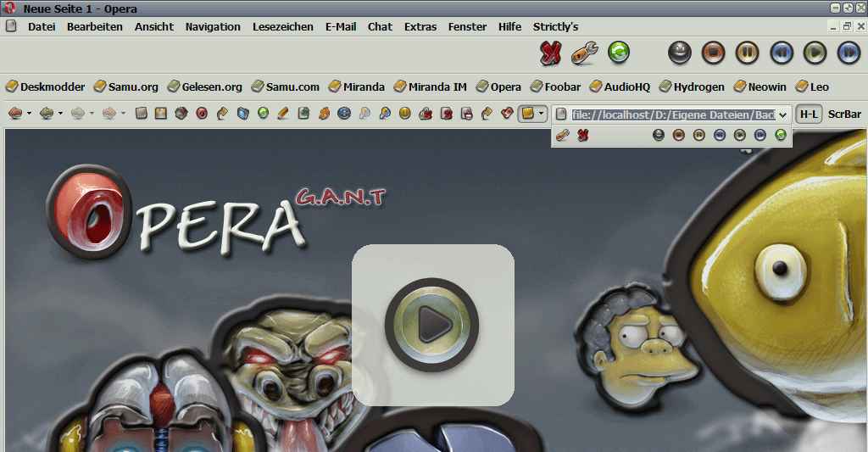This screenshot has height=452, width=868.
Task: Click the large play button overlay on page
Action: [431, 325]
